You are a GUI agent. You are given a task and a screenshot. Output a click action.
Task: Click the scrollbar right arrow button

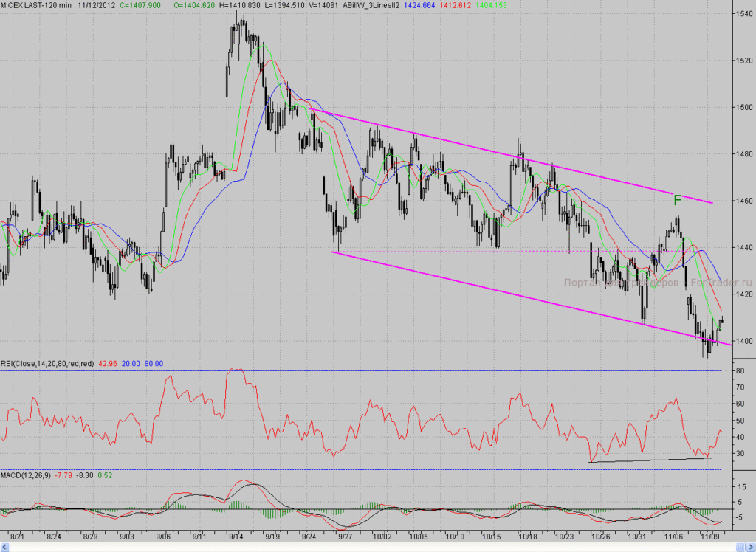(x=750, y=547)
